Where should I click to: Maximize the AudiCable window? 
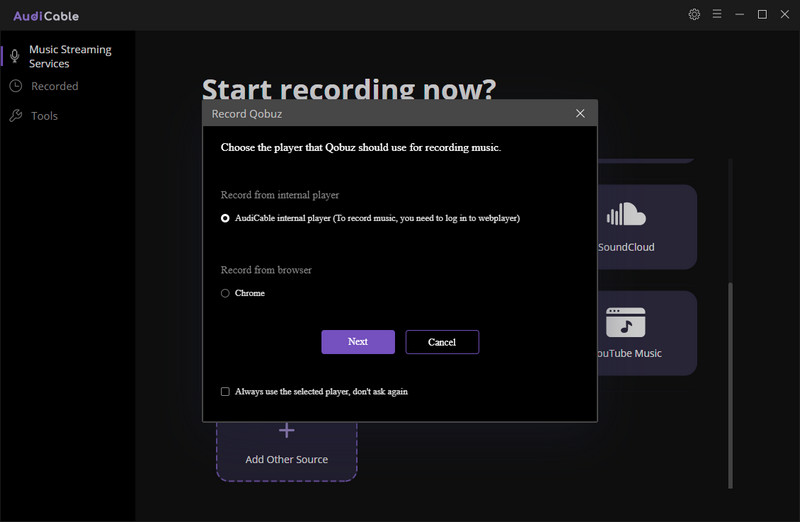click(762, 14)
